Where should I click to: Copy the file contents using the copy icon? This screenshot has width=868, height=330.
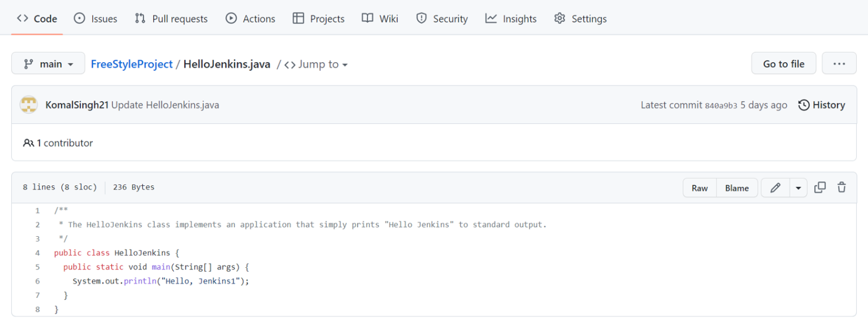pos(820,187)
